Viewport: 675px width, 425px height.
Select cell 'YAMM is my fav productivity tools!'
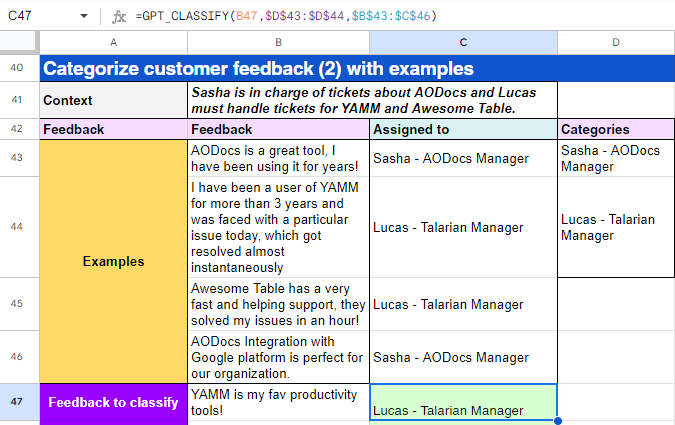[279, 402]
